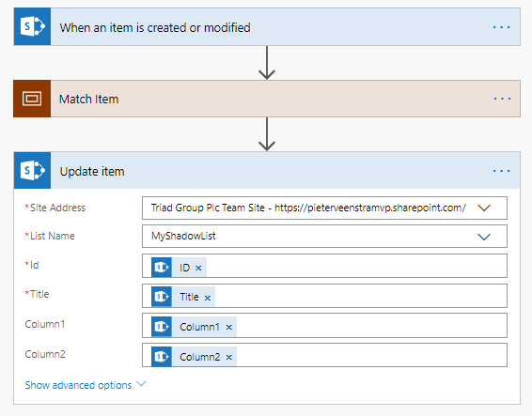532x416 pixels.
Task: Remove the Title dynamic content token
Action: click(x=208, y=298)
